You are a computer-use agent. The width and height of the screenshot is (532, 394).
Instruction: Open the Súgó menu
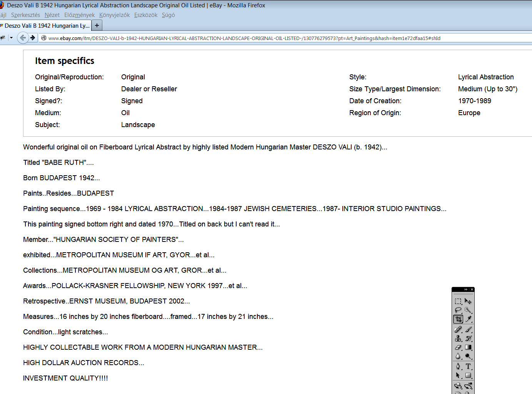click(168, 15)
